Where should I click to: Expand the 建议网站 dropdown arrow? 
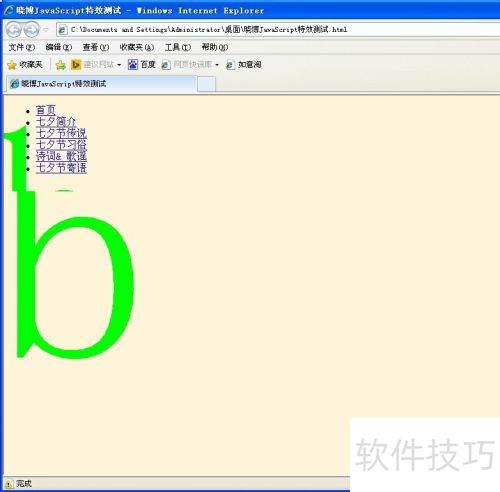[119, 65]
